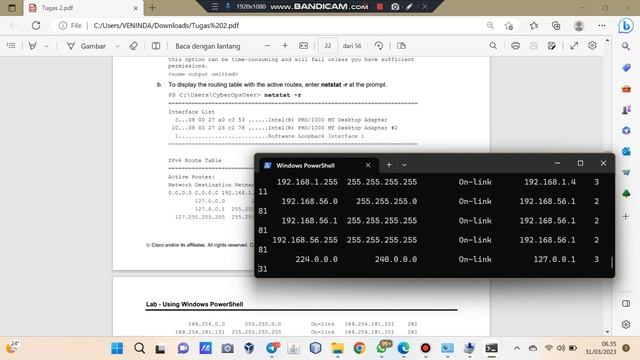Open Bing chat sidebar button

(x=626, y=26)
